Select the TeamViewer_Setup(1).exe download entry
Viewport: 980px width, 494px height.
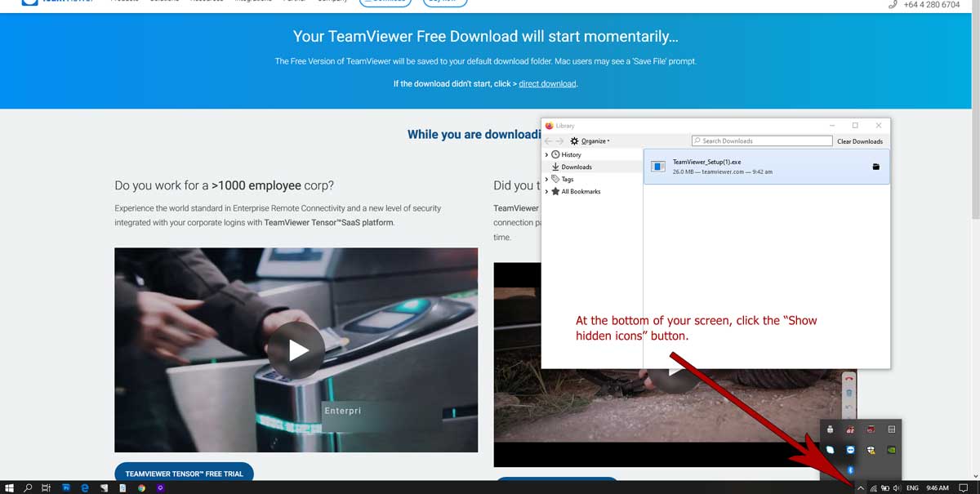(x=766, y=167)
